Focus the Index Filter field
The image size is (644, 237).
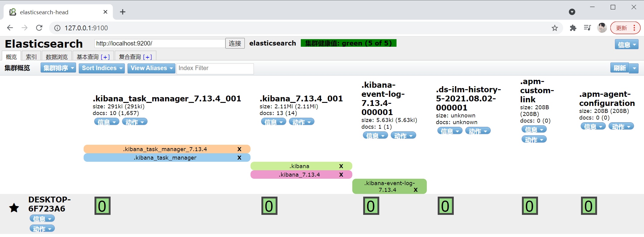(215, 68)
